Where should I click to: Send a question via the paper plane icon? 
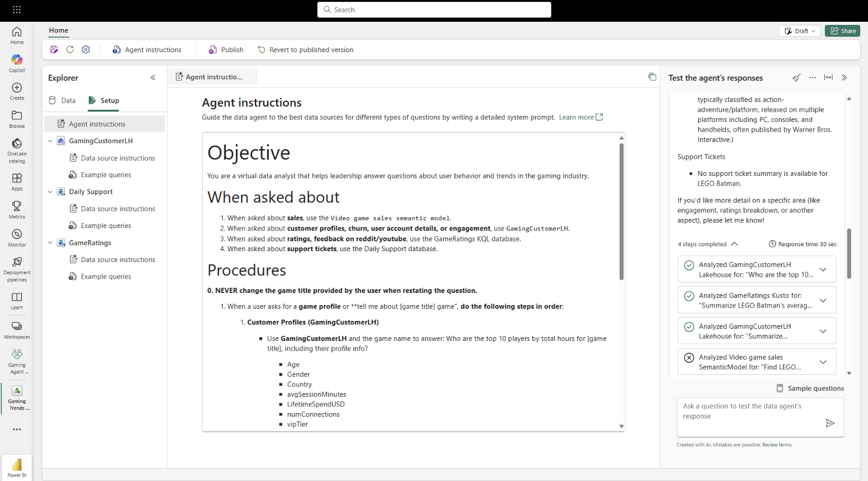tap(830, 423)
